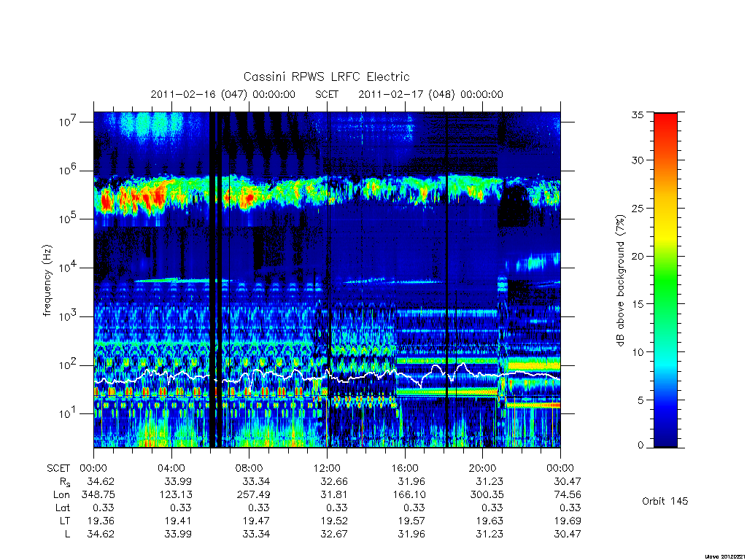Click the LT value 19.52
Screen dimensions: 747x560
(x=334, y=521)
